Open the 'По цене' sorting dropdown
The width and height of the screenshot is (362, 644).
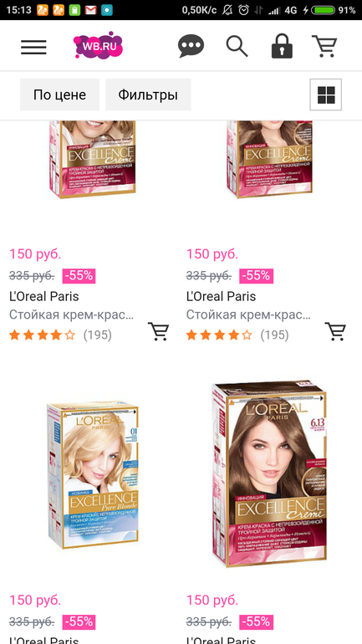pyautogui.click(x=60, y=95)
